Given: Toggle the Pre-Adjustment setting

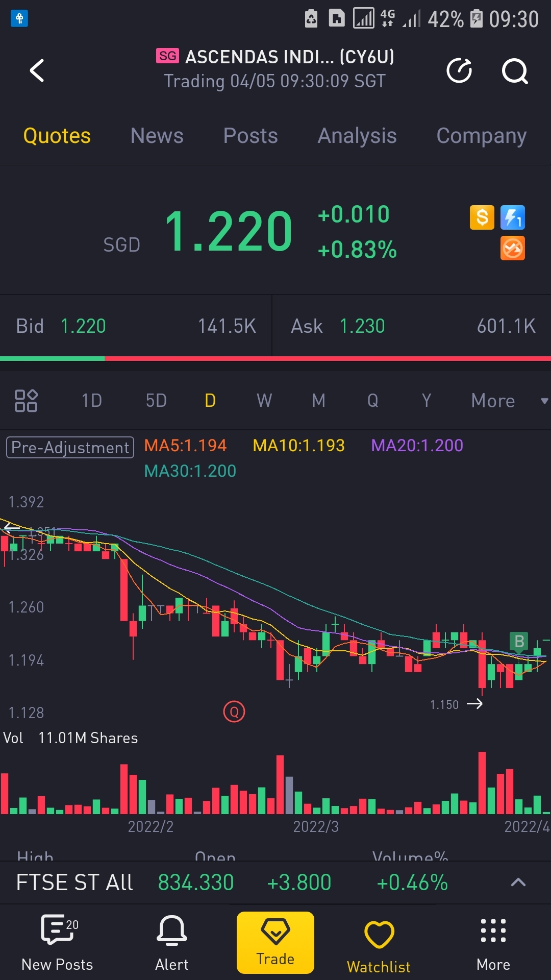Looking at the screenshot, I should (x=70, y=447).
